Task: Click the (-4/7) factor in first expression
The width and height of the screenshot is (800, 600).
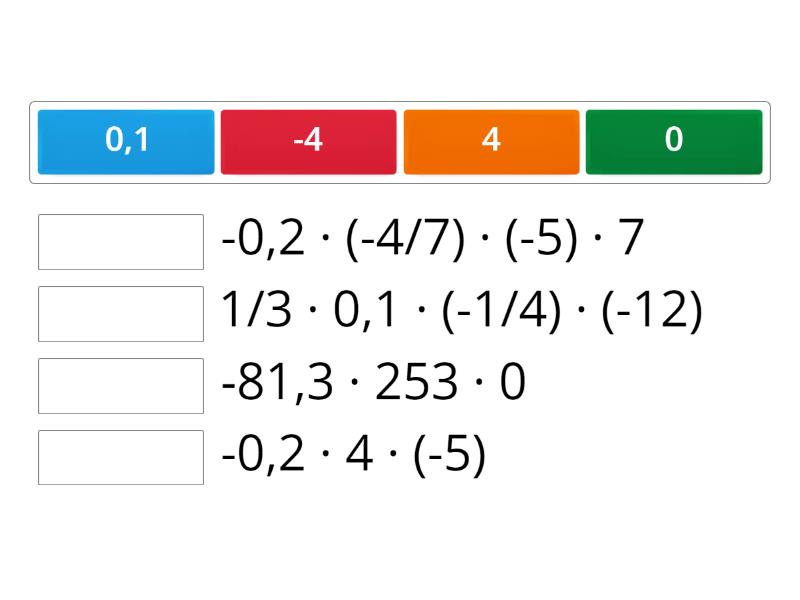Action: (404, 241)
